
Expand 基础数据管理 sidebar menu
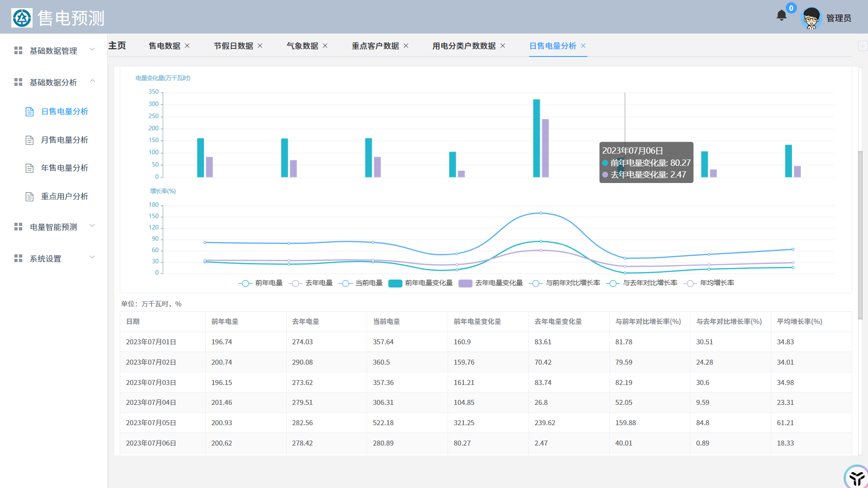pos(54,51)
